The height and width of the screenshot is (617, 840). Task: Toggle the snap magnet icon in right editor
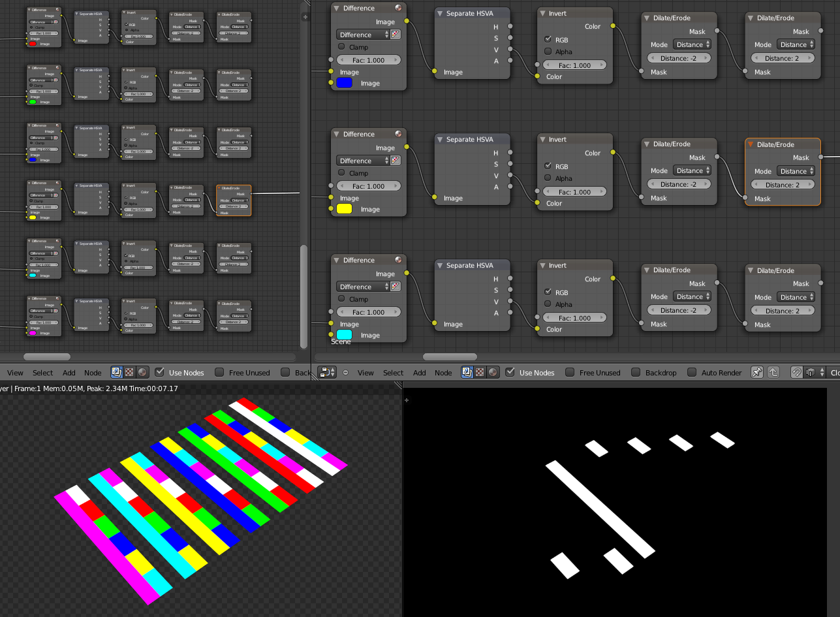pos(797,372)
